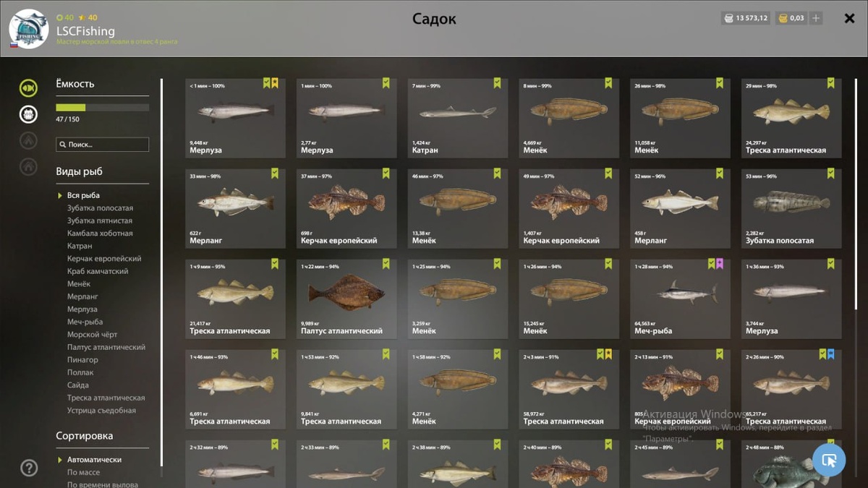Click the blue cursor button at bottom right
Viewport: 868px width, 488px height.
(829, 460)
